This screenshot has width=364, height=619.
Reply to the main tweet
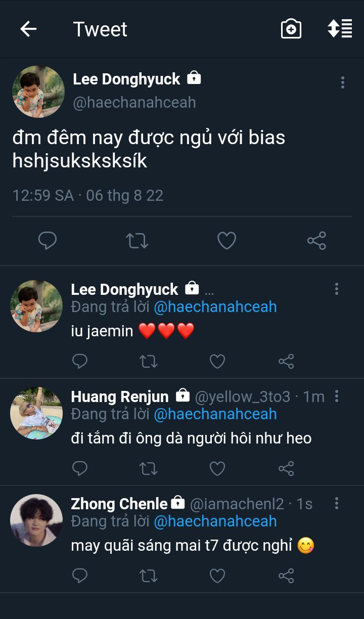tap(48, 241)
